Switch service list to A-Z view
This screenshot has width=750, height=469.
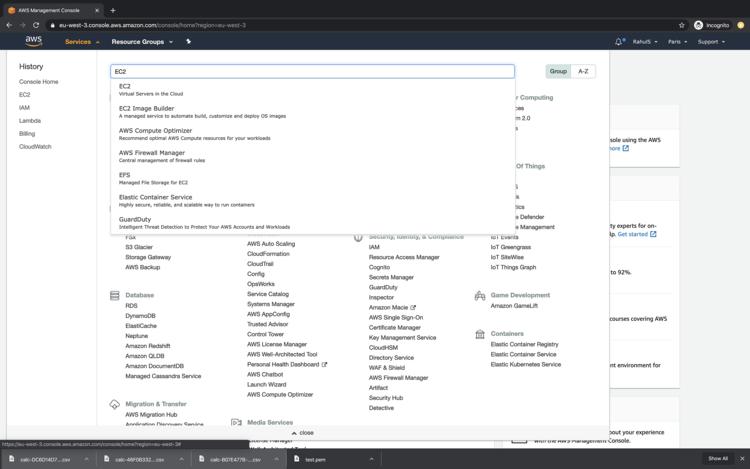(583, 72)
